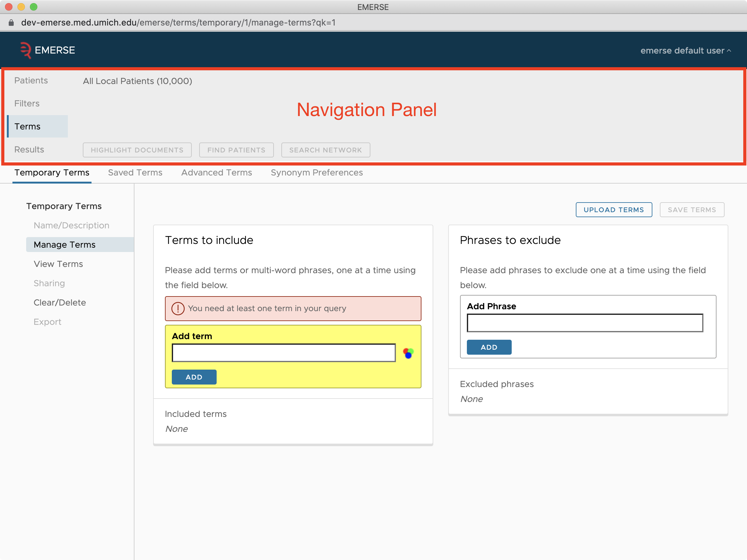
Task: Click 'Terms to include' heading
Action: [209, 240]
